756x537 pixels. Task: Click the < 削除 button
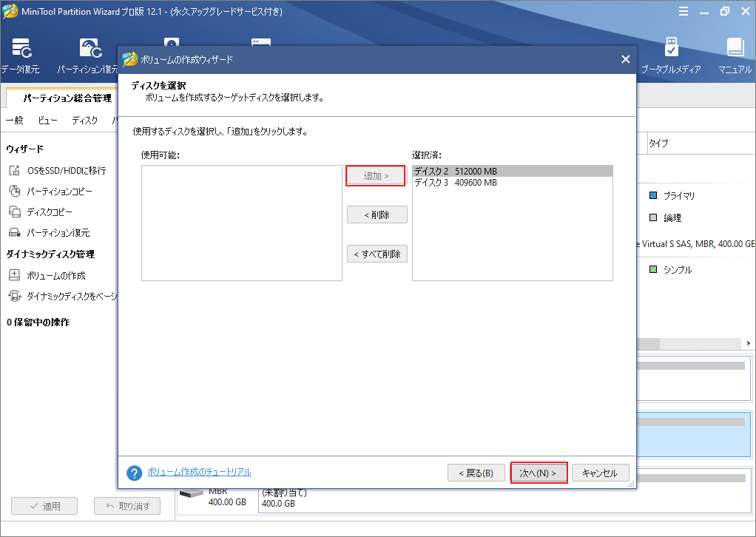click(x=377, y=215)
